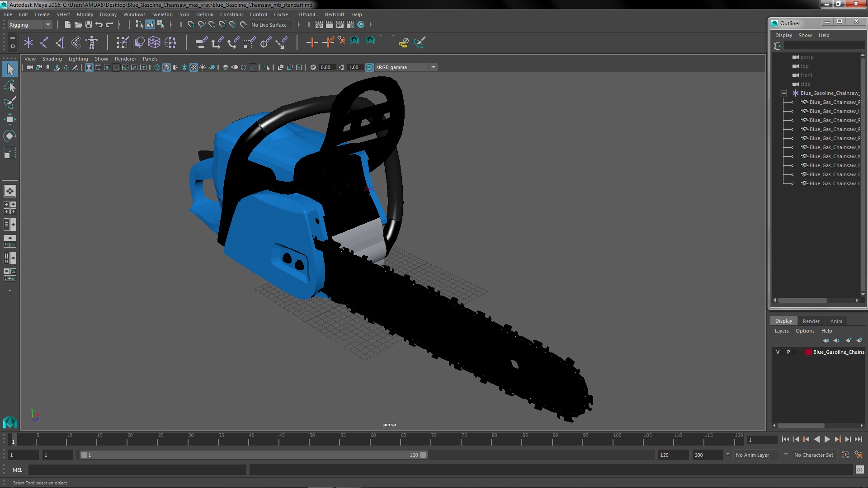Toggle textured display in viewport
The width and height of the screenshot is (868, 488).
coord(193,67)
